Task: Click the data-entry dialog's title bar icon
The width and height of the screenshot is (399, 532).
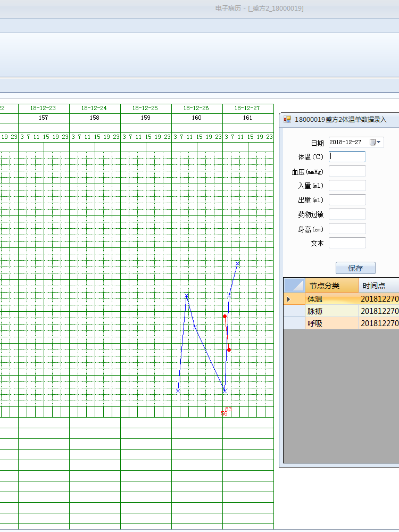Action: 287,119
